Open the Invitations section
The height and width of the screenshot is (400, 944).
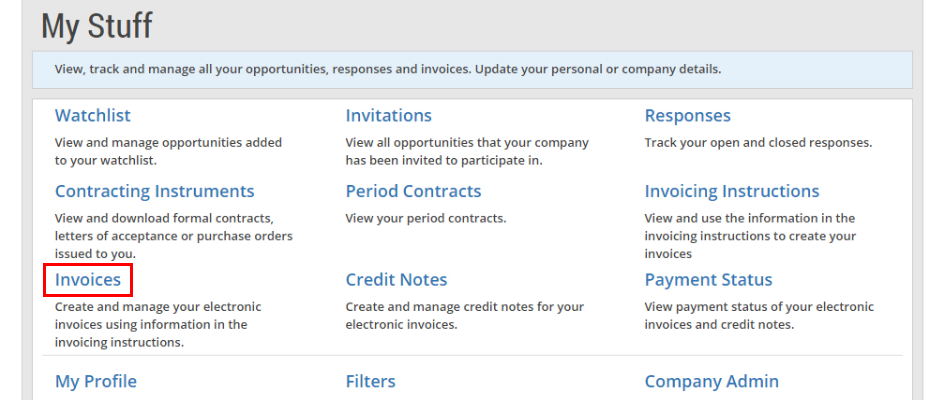(388, 115)
